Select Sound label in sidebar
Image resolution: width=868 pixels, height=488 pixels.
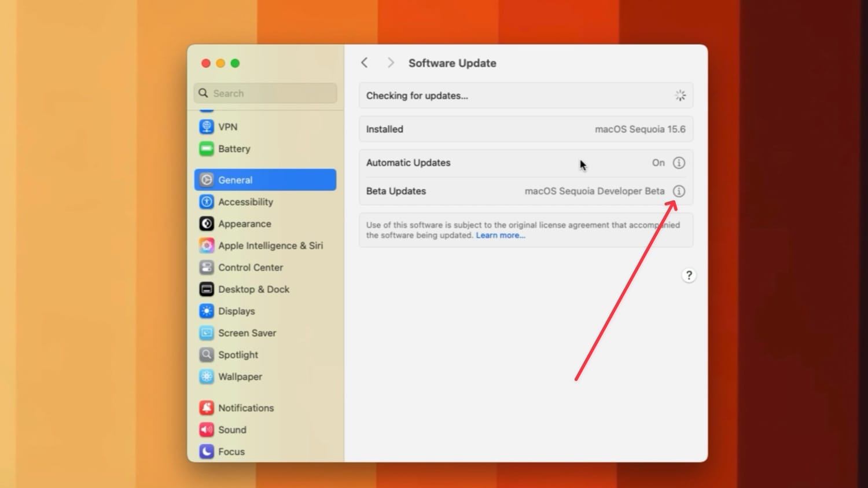point(232,430)
